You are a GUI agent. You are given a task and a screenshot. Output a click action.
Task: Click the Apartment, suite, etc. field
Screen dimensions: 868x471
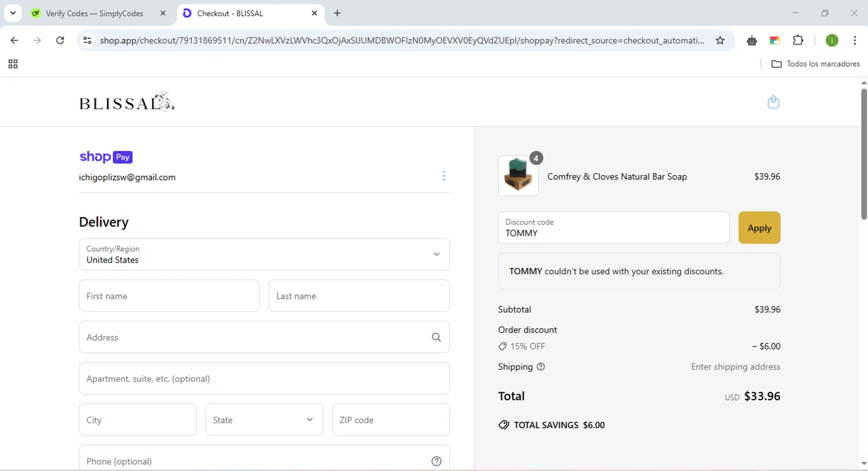[264, 379]
